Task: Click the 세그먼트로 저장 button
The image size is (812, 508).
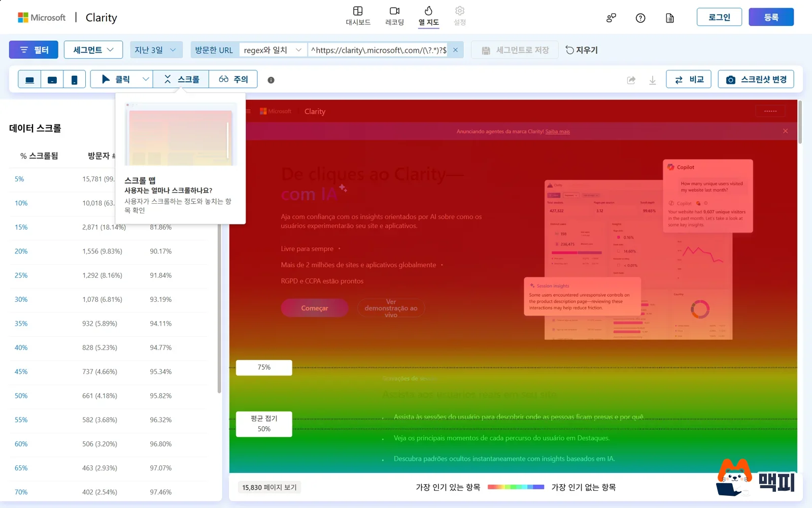Action: pos(515,50)
